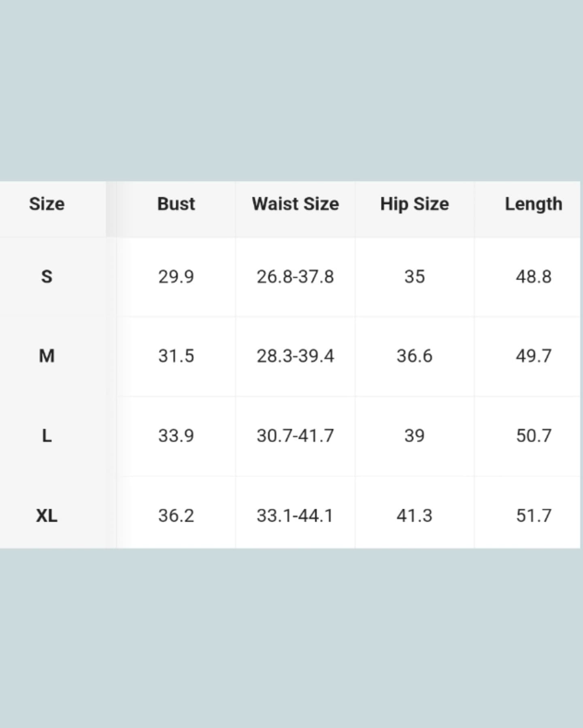Click the 33.9 bust value for L

pyautogui.click(x=176, y=436)
